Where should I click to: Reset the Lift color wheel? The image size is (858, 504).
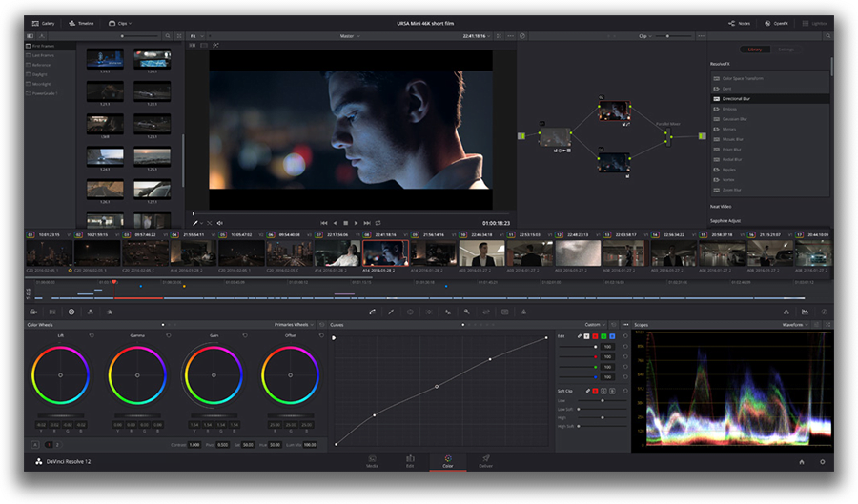tap(92, 335)
